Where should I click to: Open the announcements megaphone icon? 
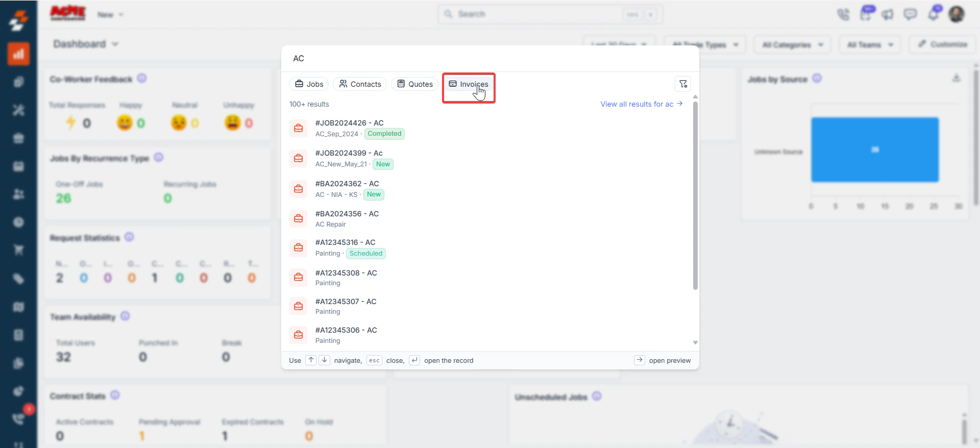888,14
